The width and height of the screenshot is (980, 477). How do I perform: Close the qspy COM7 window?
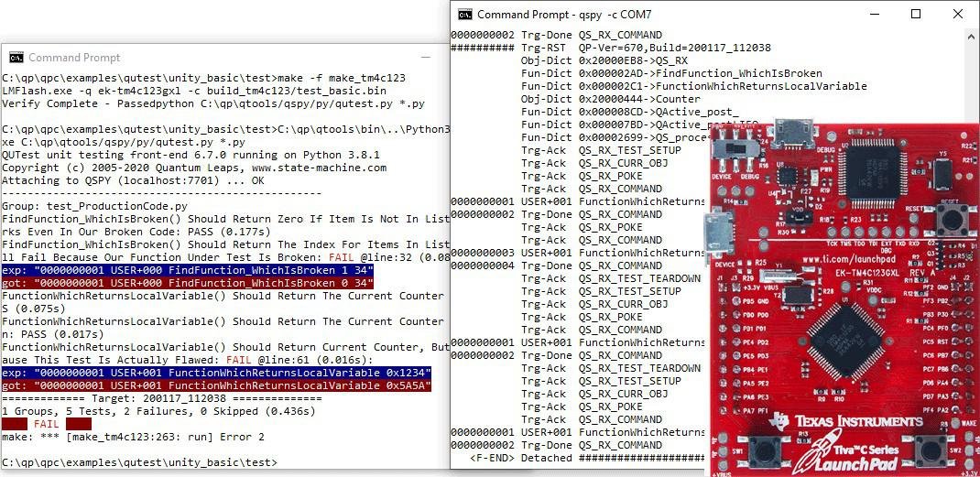(x=957, y=14)
